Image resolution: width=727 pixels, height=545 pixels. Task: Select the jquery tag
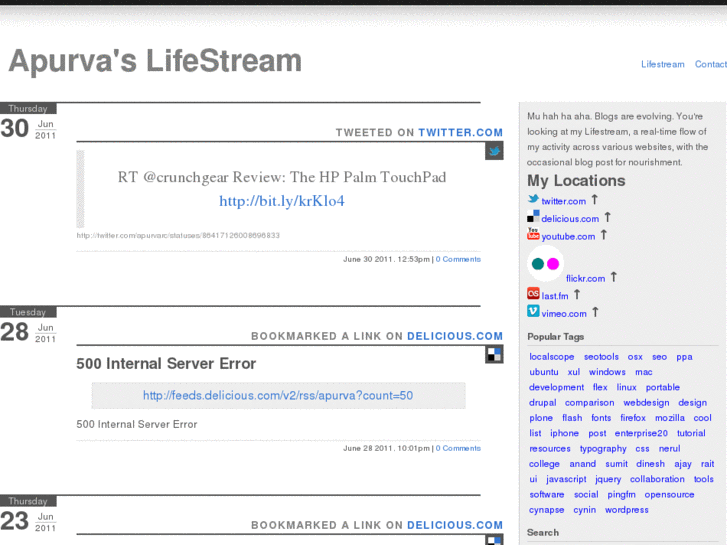click(x=608, y=480)
